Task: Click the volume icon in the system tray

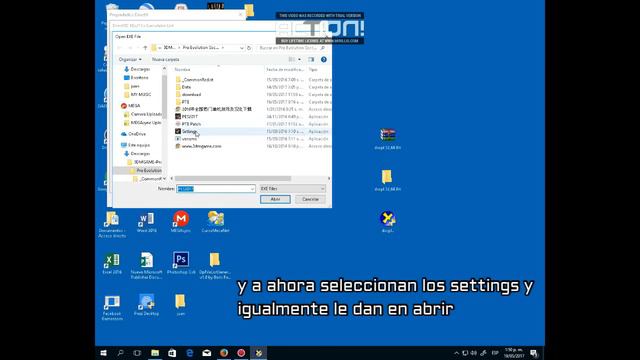Action: [473, 353]
